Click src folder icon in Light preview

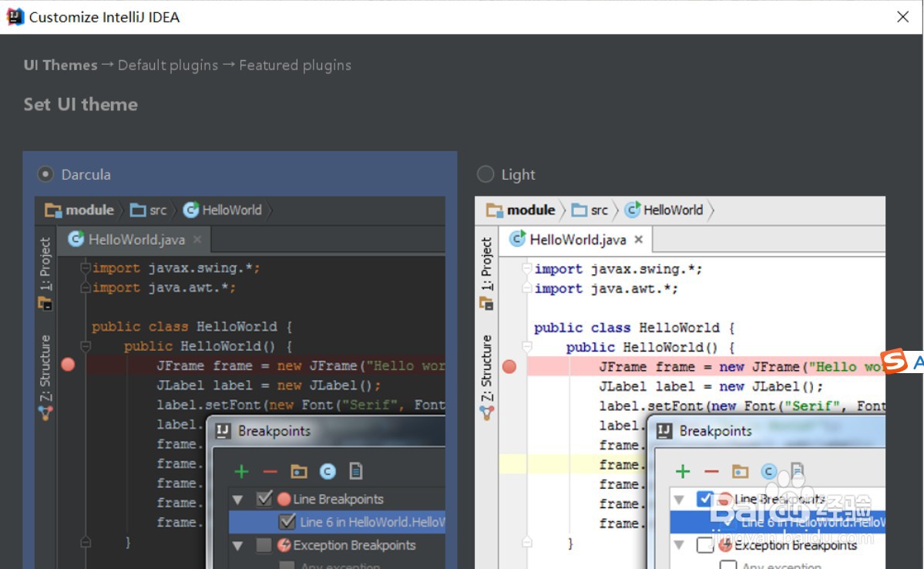[x=580, y=210]
